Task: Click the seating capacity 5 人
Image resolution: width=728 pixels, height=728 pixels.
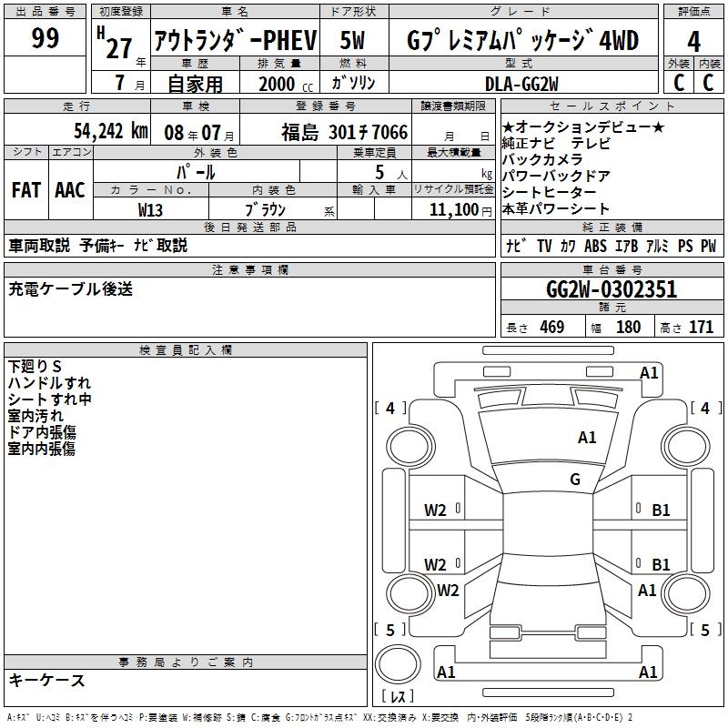Action: [x=391, y=173]
